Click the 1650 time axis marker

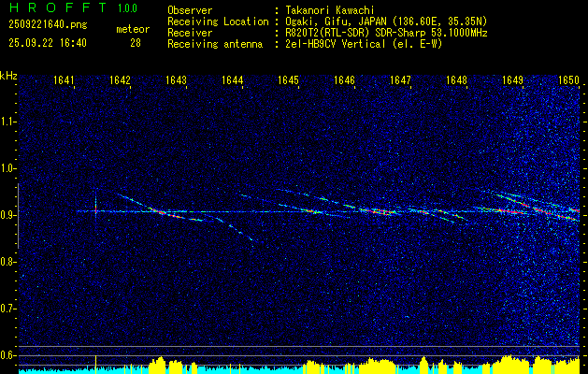(569, 80)
